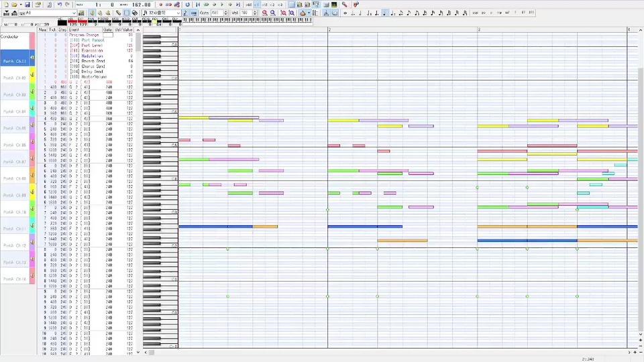Zoom out with the magnifier minus icon
644x362 pixels.
coord(273,13)
